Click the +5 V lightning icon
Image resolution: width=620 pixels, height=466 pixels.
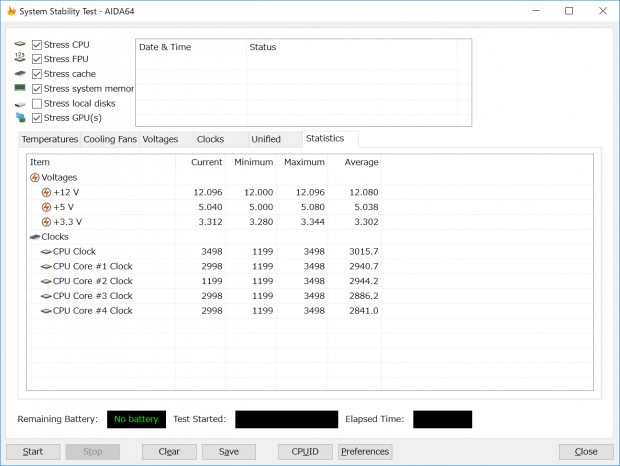tap(46, 207)
